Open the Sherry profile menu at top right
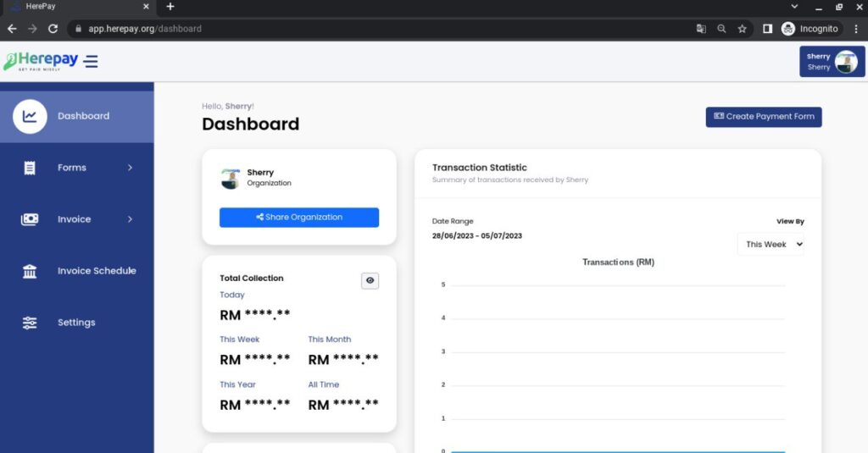This screenshot has width=868, height=453. [x=832, y=62]
